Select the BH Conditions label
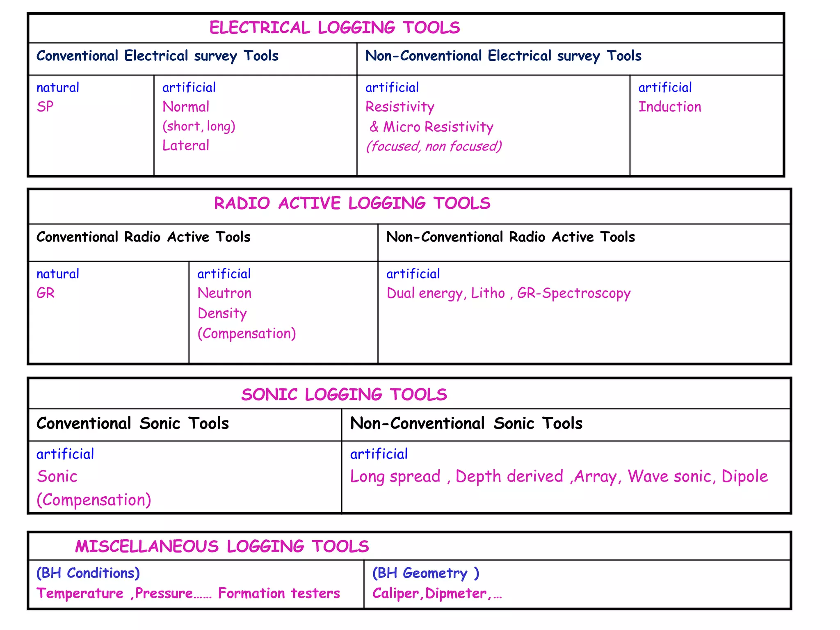 pos(88,573)
